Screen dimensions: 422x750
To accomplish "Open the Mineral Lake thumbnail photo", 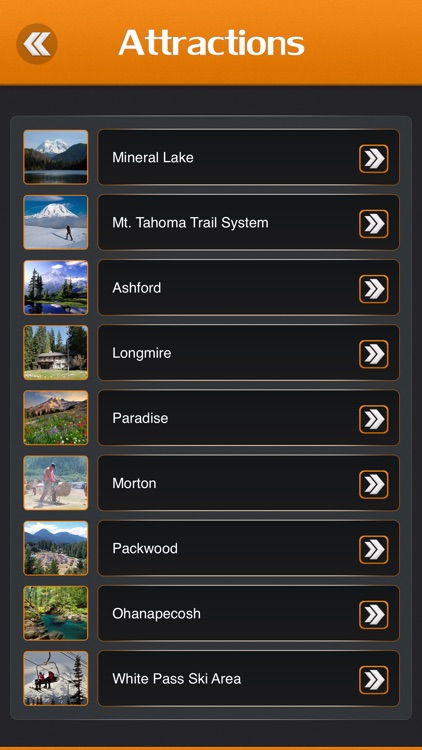I will [56, 157].
